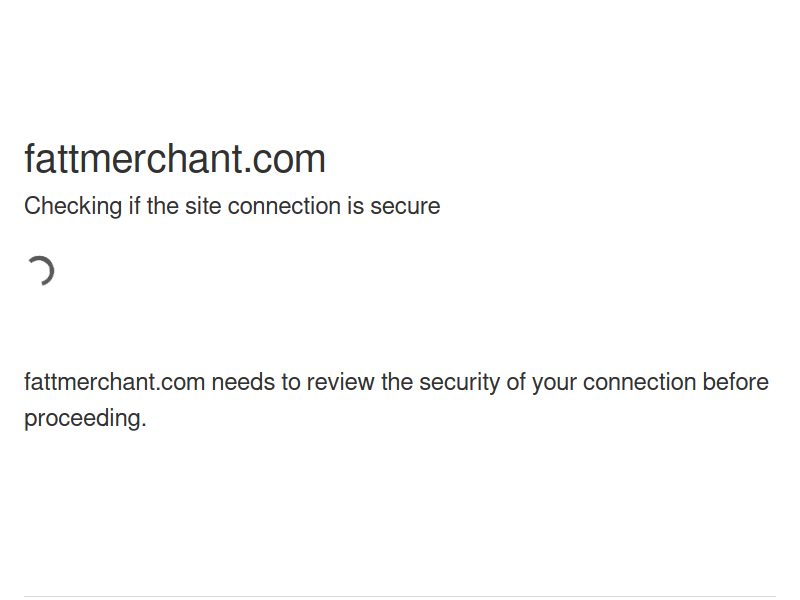Click the word 'of' in the paragraph
This screenshot has width=800, height=600.
coord(516,382)
